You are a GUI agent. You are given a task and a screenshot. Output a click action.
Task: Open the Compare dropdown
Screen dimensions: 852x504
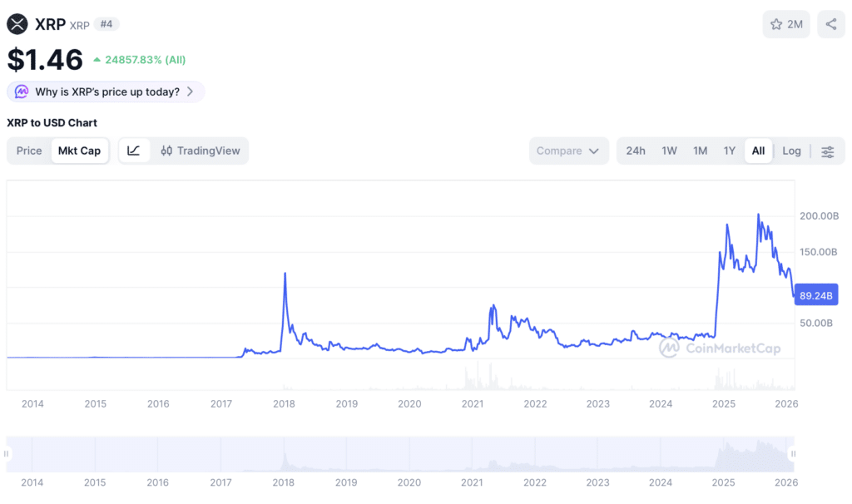tap(568, 151)
